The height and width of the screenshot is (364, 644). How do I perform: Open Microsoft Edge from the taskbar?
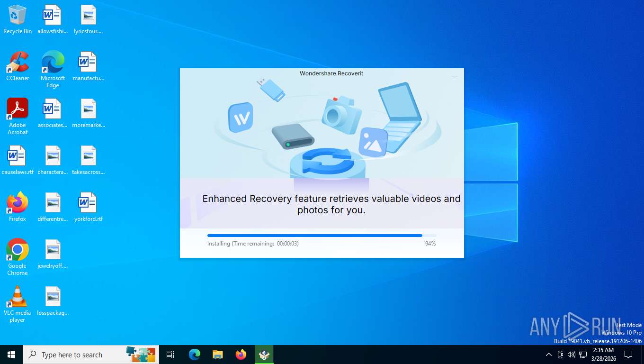tap(195, 355)
